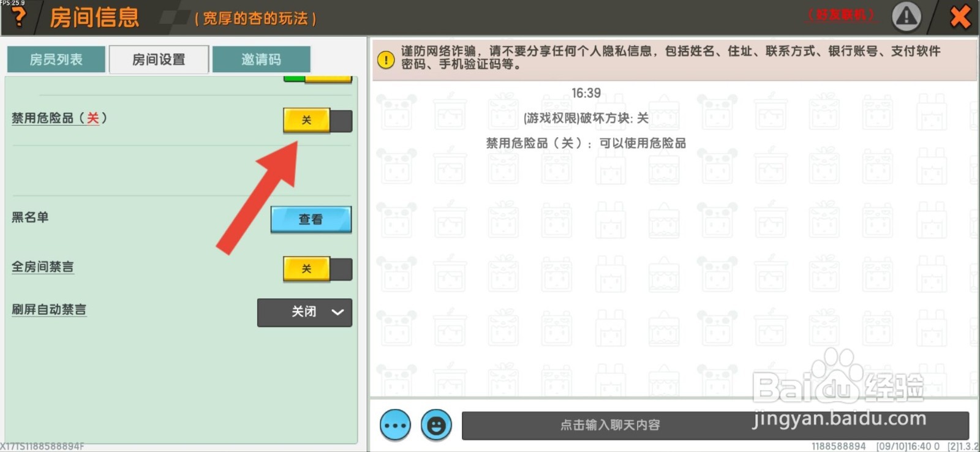Click the 刷屏自动禁言 label
The image size is (980, 452).
point(49,309)
